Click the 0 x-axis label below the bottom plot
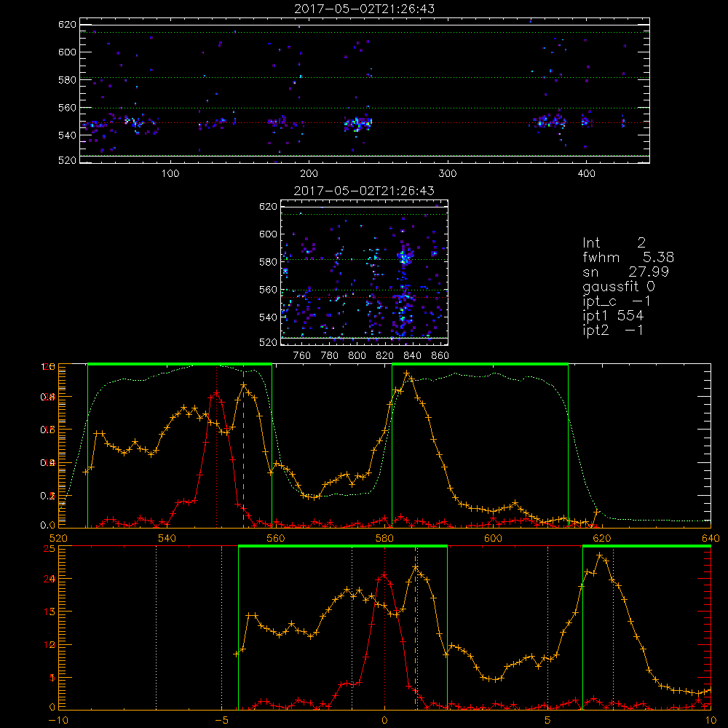 (x=384, y=720)
